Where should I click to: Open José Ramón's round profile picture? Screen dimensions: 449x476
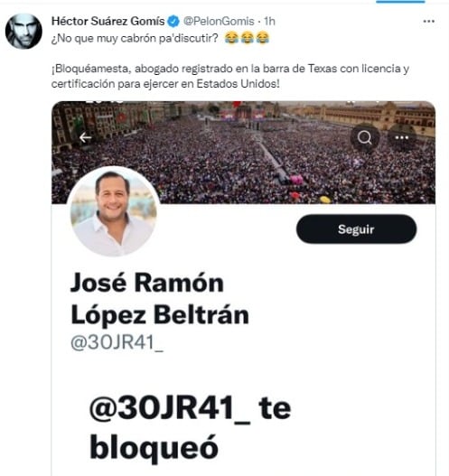(x=113, y=211)
